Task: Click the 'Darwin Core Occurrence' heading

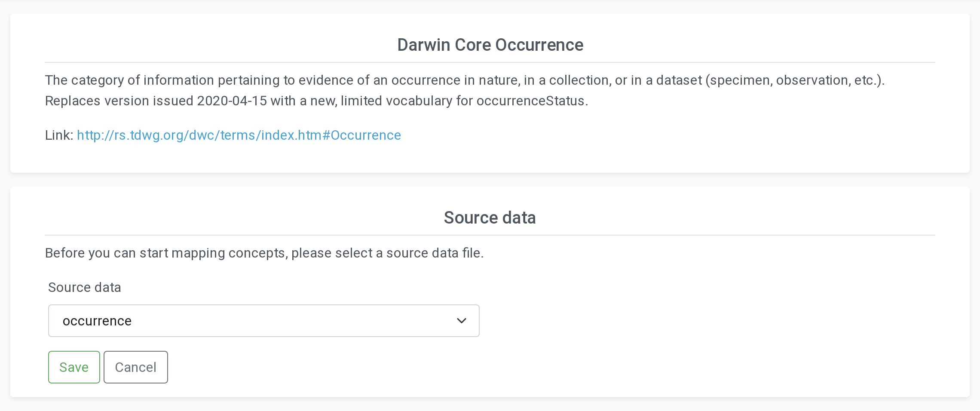Action: click(x=490, y=45)
